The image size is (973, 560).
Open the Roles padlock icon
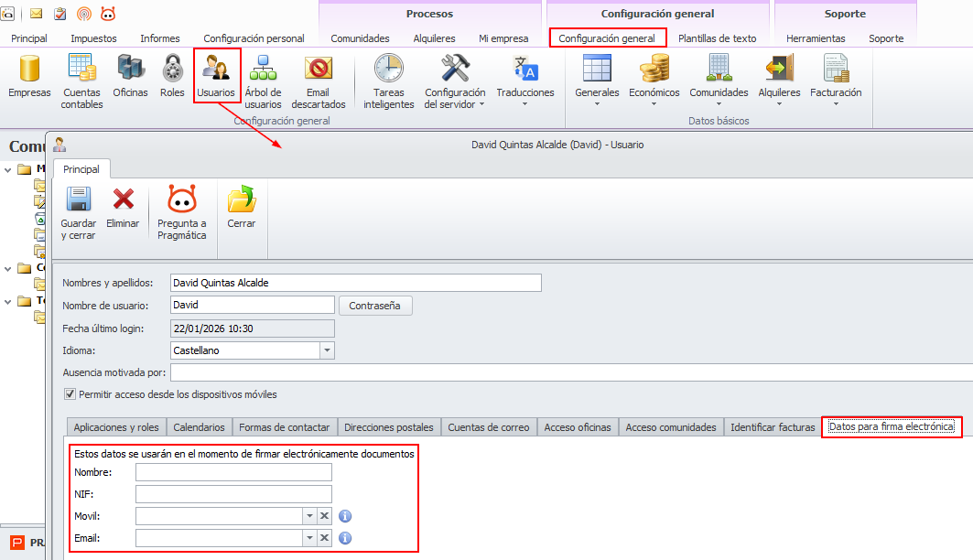[172, 69]
